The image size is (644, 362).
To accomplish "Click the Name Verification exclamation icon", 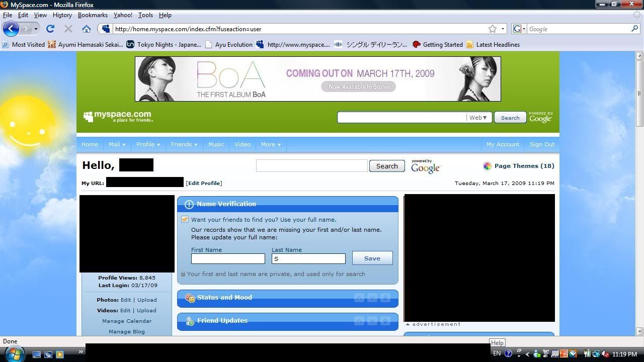I will pos(189,204).
